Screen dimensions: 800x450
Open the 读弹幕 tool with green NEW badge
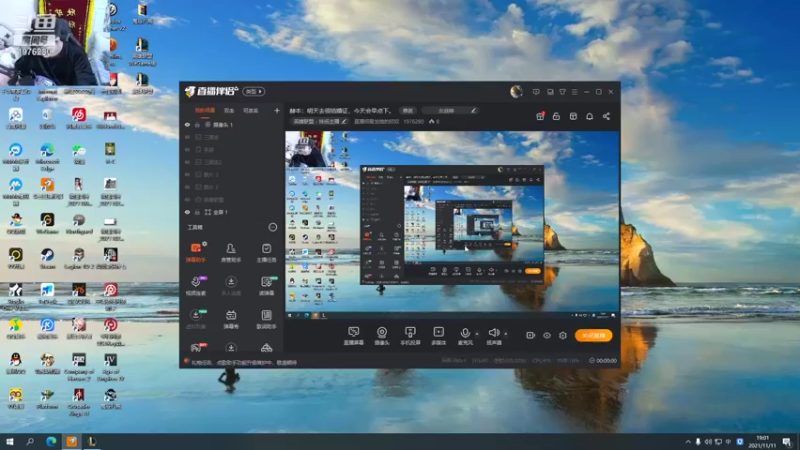[x=266, y=286]
